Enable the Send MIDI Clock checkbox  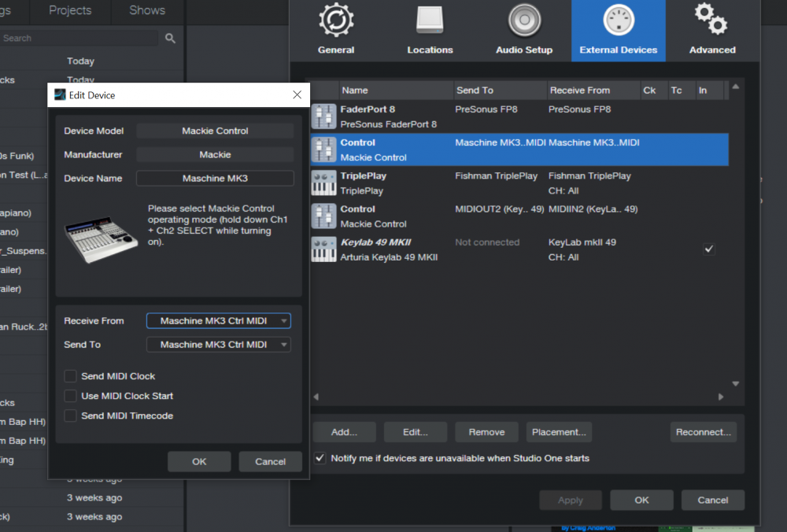70,376
